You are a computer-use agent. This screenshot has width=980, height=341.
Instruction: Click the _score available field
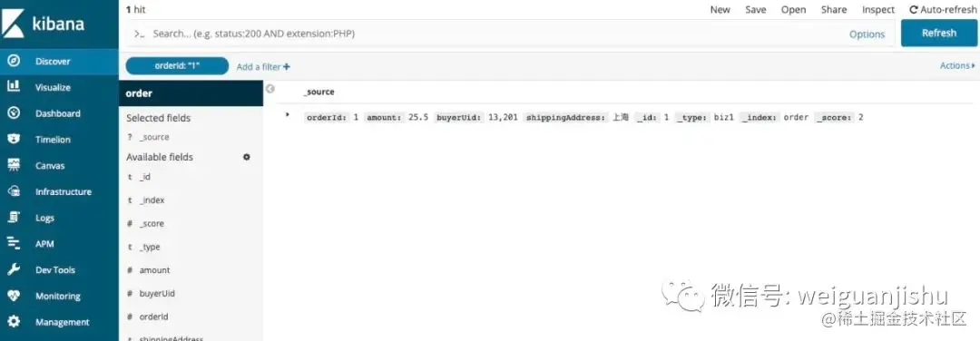pos(152,224)
